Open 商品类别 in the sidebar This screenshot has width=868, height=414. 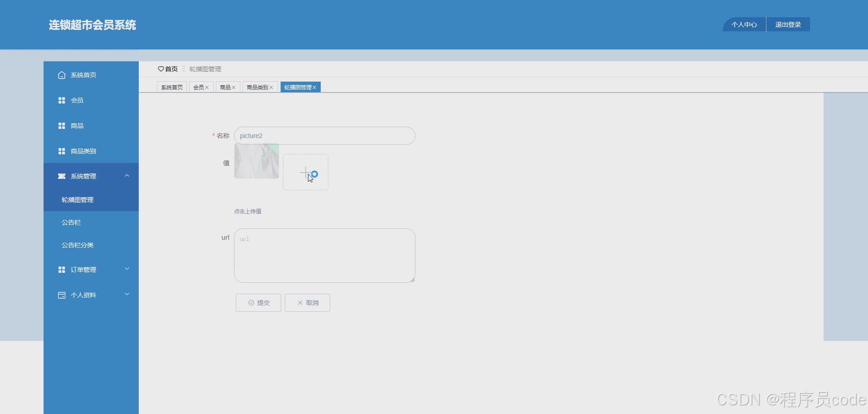[91, 151]
